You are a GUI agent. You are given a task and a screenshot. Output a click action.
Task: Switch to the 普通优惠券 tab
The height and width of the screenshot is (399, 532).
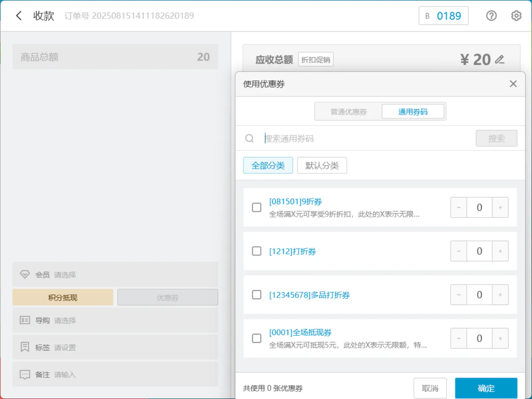click(x=348, y=111)
